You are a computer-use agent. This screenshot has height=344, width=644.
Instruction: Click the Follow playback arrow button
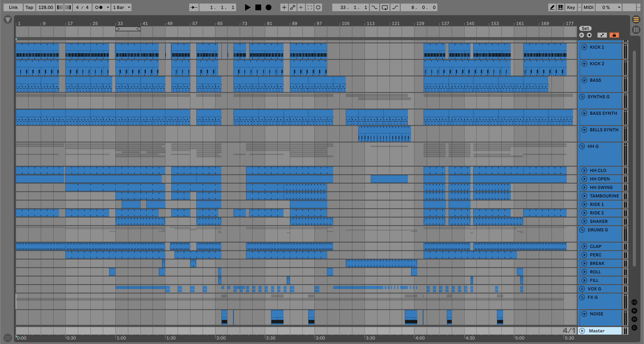[194, 7]
